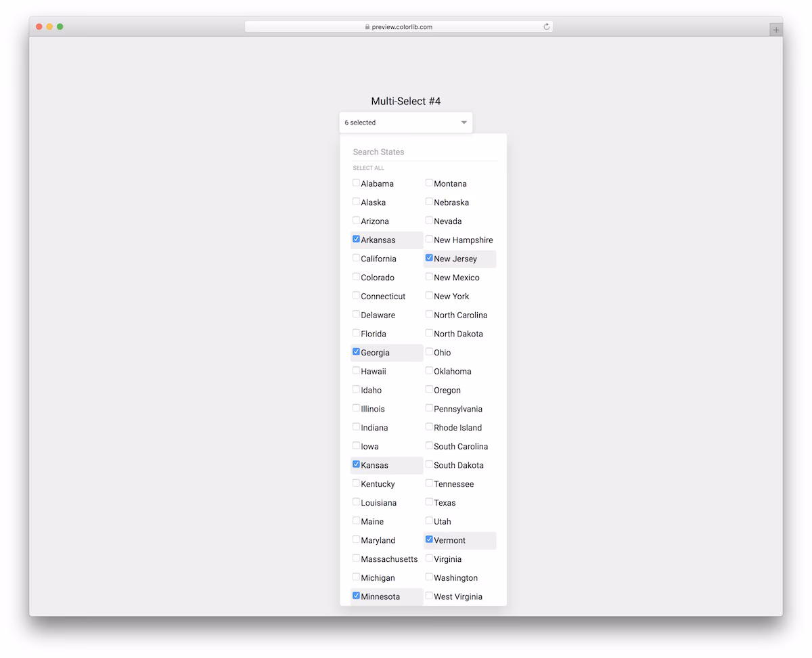The width and height of the screenshot is (812, 658).
Task: Check the Nebraska checkbox
Action: 429,202
